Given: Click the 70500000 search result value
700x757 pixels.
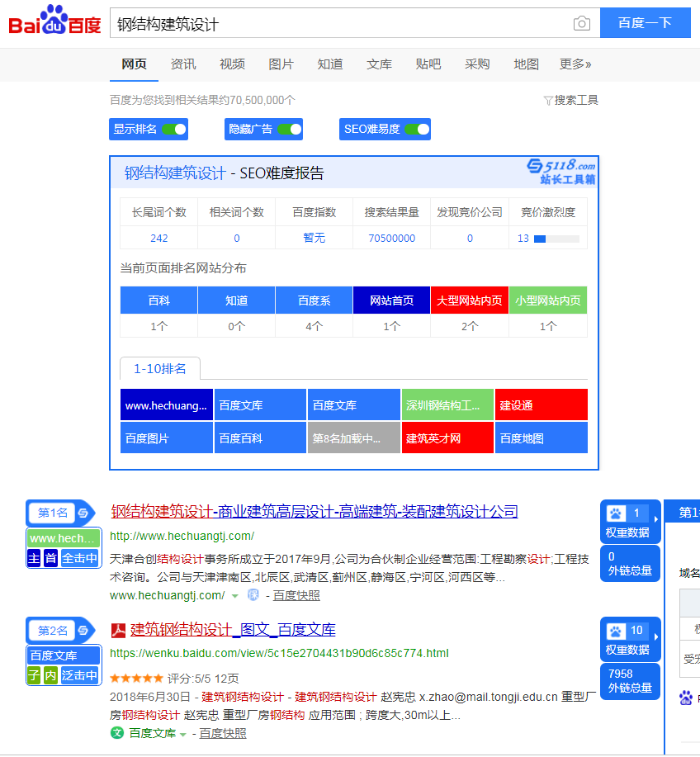Looking at the screenshot, I should [391, 238].
